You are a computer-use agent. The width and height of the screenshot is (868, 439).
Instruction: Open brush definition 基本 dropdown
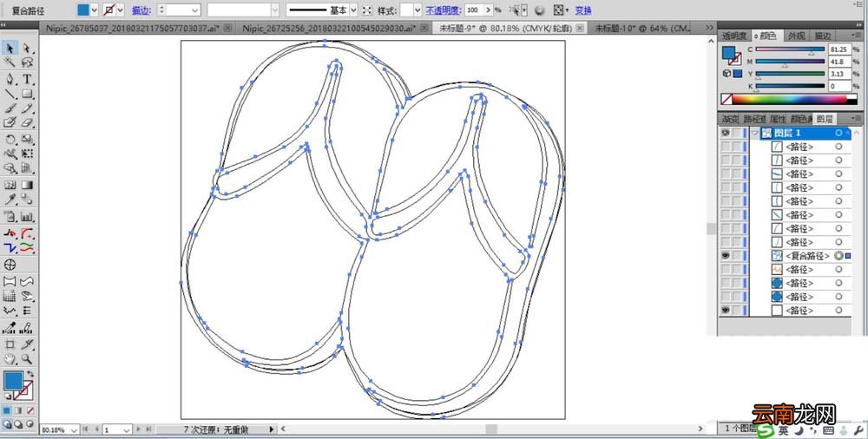point(354,10)
